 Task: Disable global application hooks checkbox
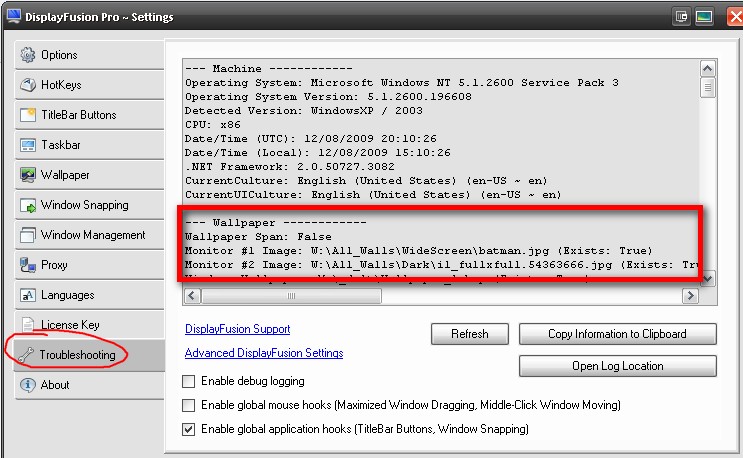pos(189,429)
